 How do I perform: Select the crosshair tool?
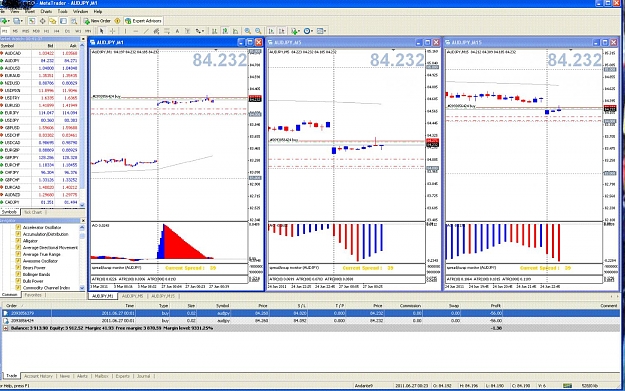click(x=112, y=31)
